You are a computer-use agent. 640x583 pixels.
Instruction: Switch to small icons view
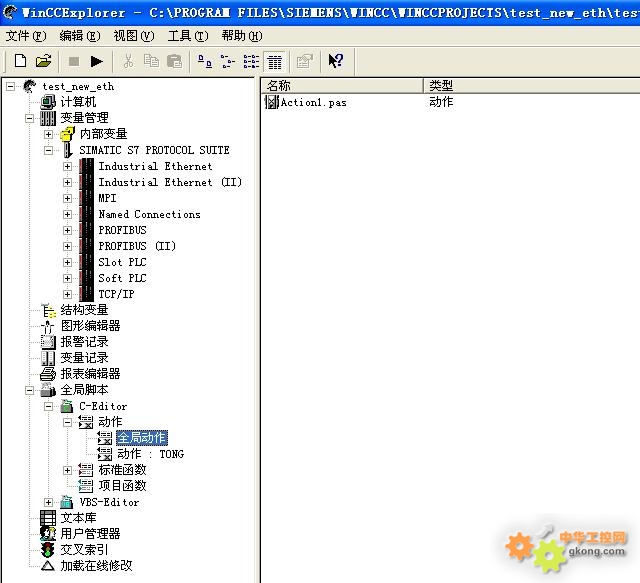coord(228,61)
